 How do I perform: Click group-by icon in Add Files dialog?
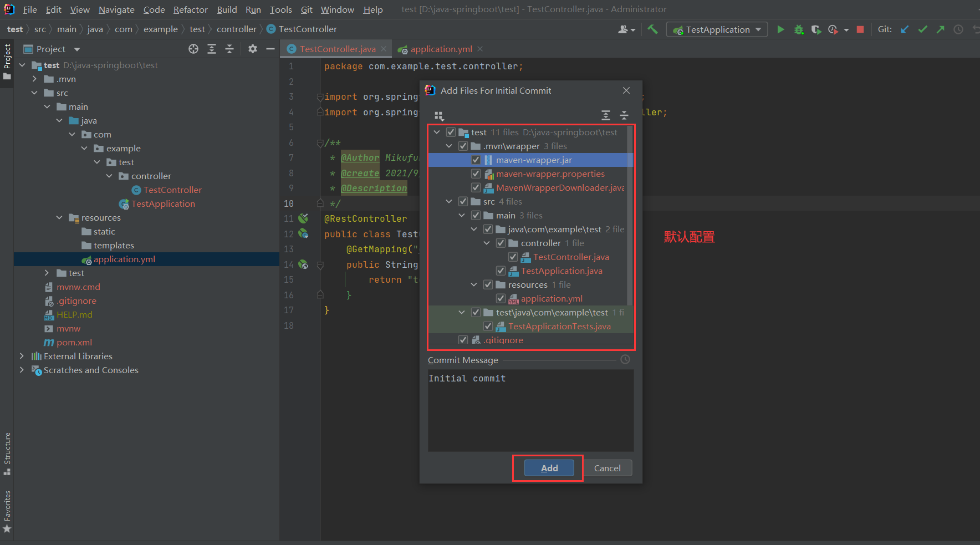(439, 115)
